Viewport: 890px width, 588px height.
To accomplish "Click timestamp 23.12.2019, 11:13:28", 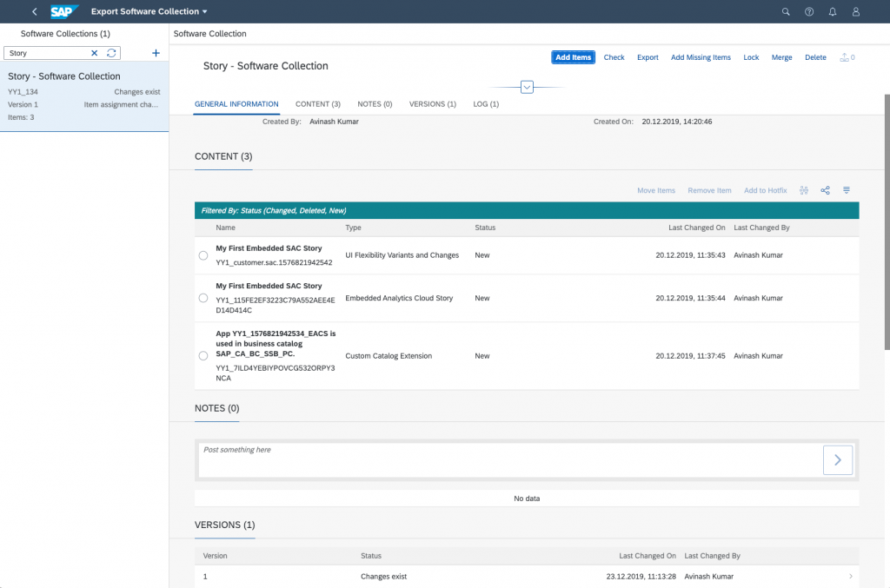I will click(641, 577).
